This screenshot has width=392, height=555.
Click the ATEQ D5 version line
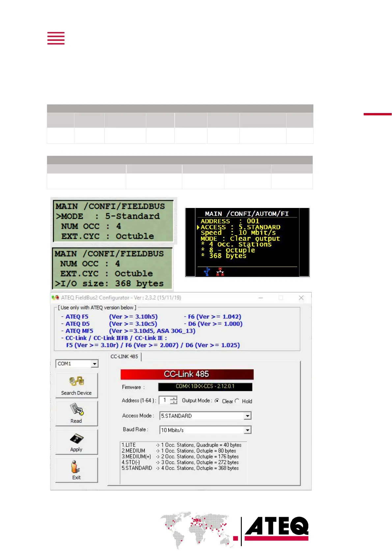[109, 324]
